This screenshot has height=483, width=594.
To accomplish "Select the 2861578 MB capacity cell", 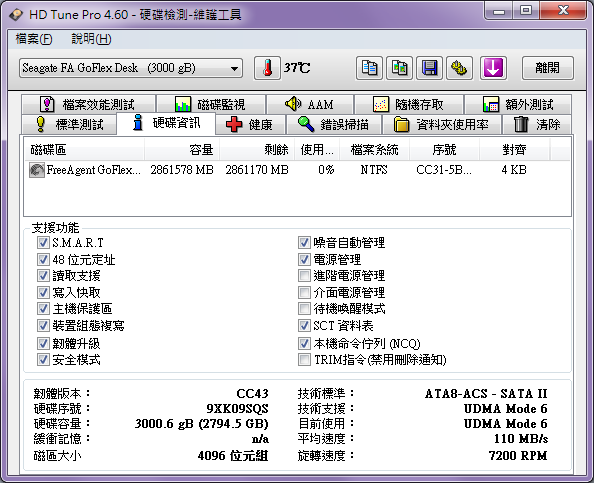I will 182,170.
